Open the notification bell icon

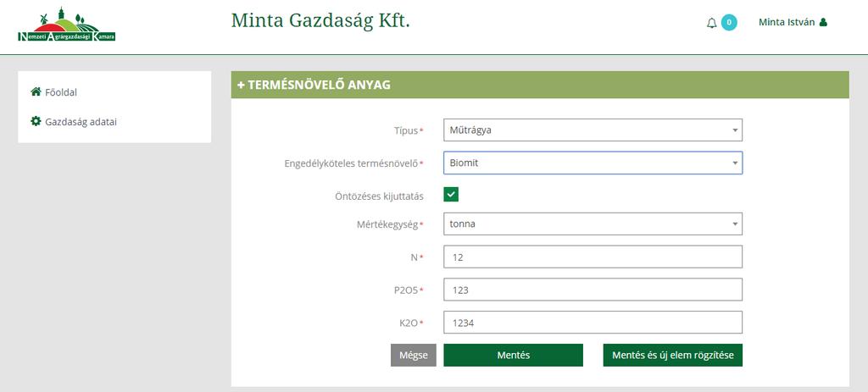point(712,23)
